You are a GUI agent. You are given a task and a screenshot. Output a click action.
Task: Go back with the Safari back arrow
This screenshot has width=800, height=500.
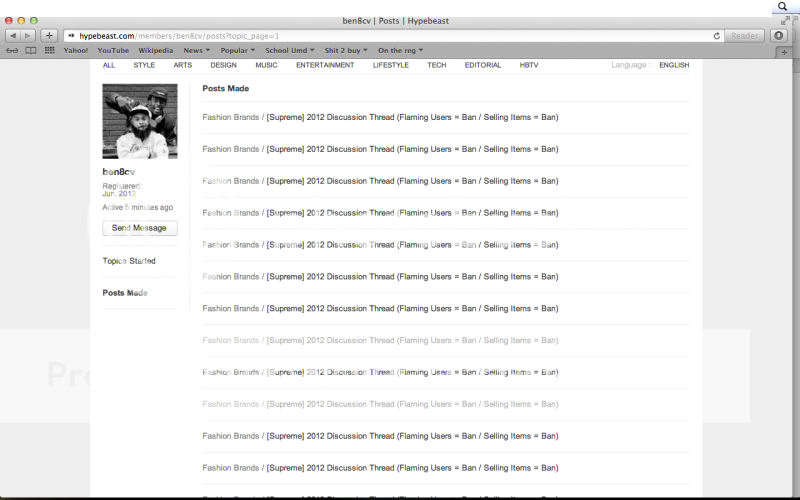tap(13, 36)
